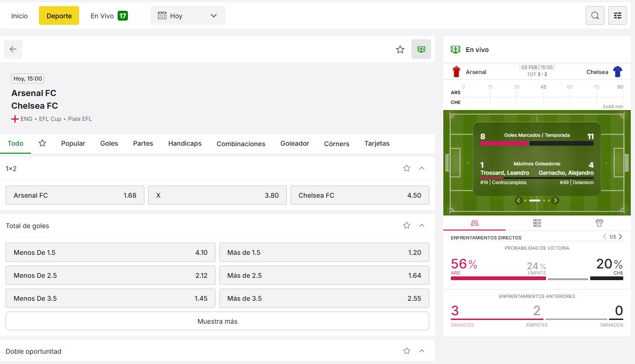Collapse the 1×2 market section
This screenshot has height=364, width=635.
coord(422,168)
